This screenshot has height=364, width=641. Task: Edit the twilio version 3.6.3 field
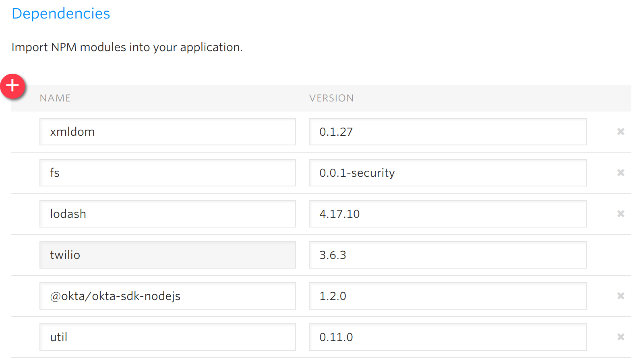coord(447,255)
